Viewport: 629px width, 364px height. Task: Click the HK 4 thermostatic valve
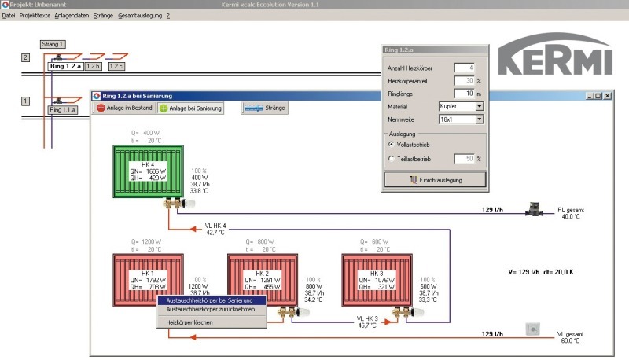[x=180, y=203]
